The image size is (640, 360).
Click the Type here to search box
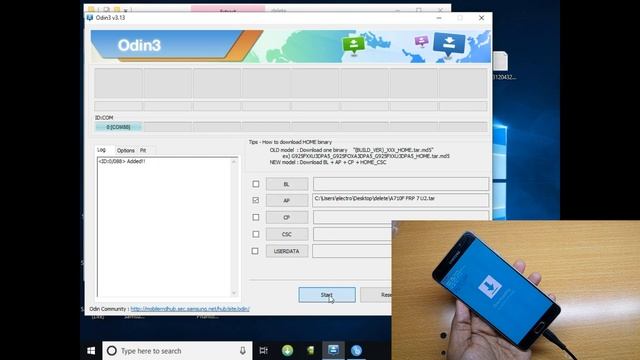click(x=177, y=351)
